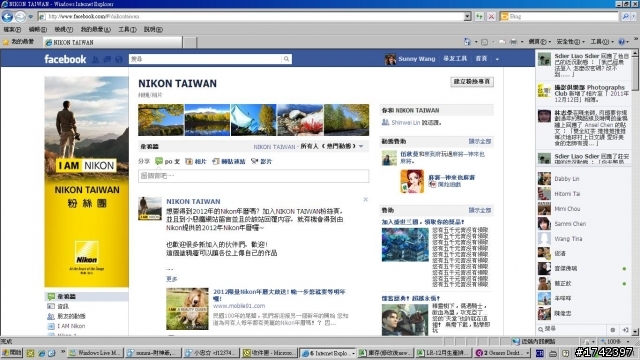The height and width of the screenshot is (360, 640).
Task: Click the create page button
Action: point(472,82)
